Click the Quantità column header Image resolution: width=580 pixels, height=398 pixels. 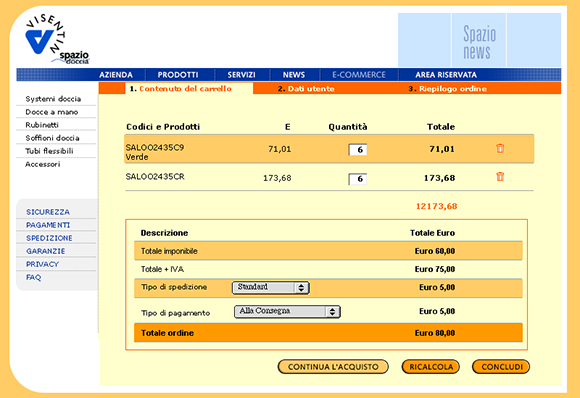tap(348, 127)
